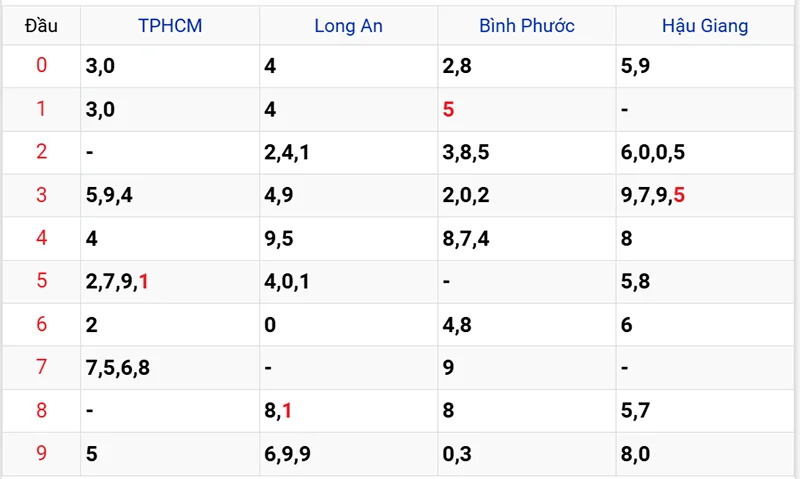The width and height of the screenshot is (800, 479).
Task: Click TPHCM cell showing 2,7,9,1
Action: 118,281
